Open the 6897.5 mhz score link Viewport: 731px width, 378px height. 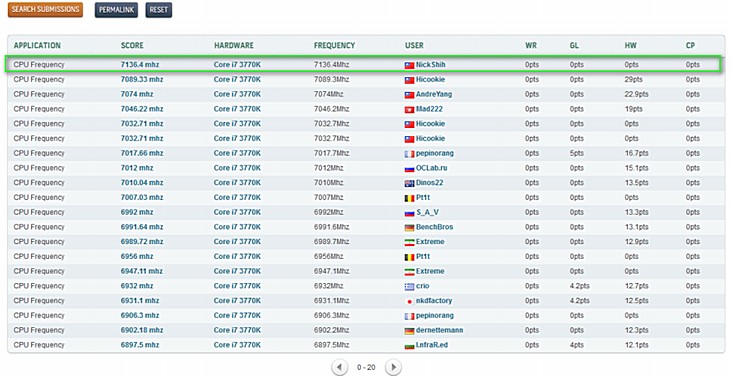click(x=140, y=345)
